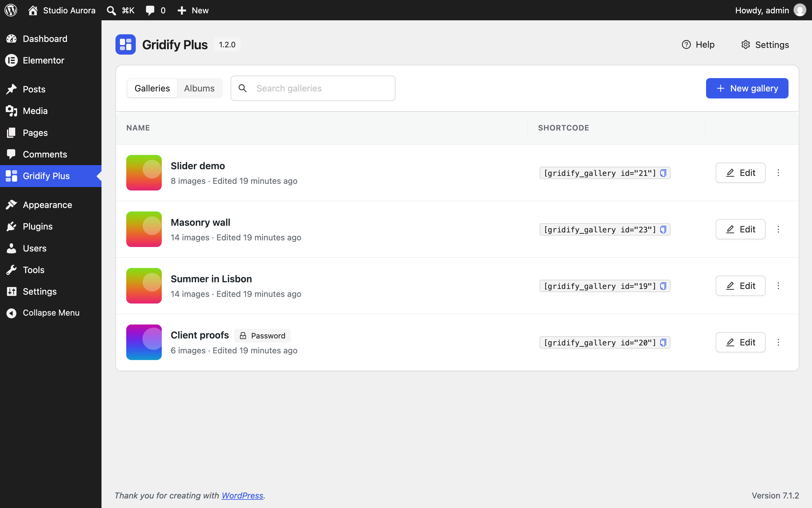Open more options for Slider demo

tap(778, 173)
